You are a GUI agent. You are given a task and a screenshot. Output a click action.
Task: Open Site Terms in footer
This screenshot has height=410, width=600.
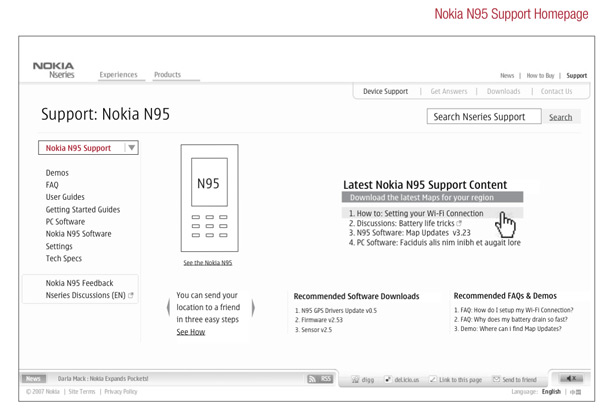click(x=82, y=392)
